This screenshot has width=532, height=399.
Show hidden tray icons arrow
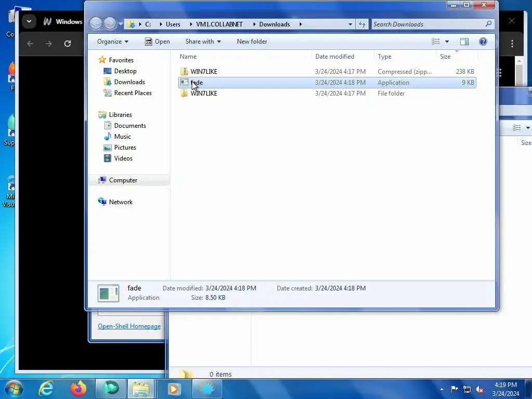[x=442, y=389]
